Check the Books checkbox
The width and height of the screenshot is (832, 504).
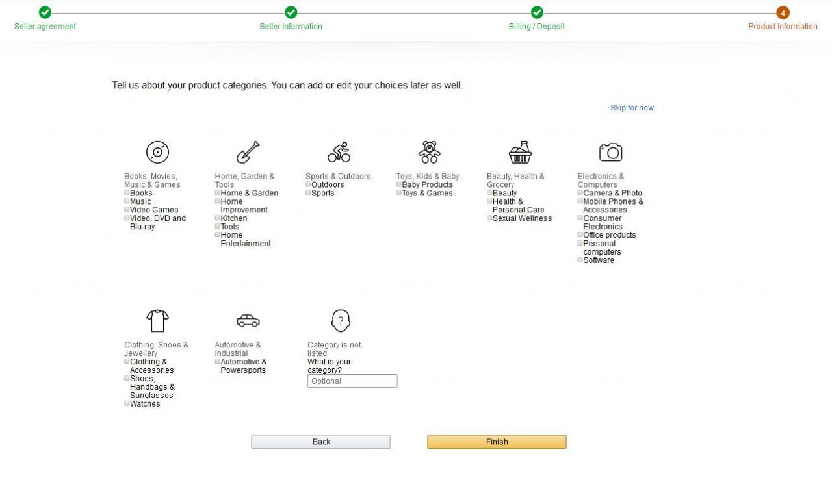tap(127, 193)
